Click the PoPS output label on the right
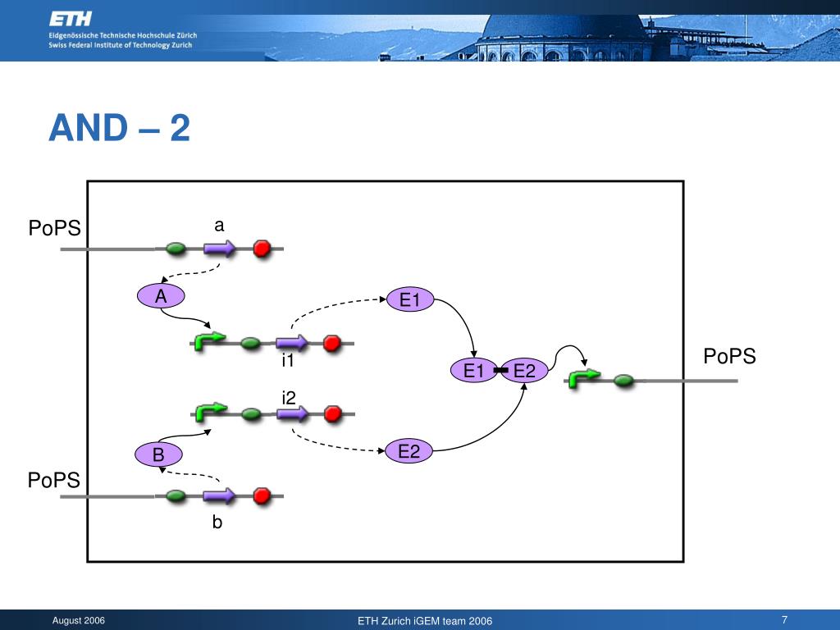 pos(729,356)
